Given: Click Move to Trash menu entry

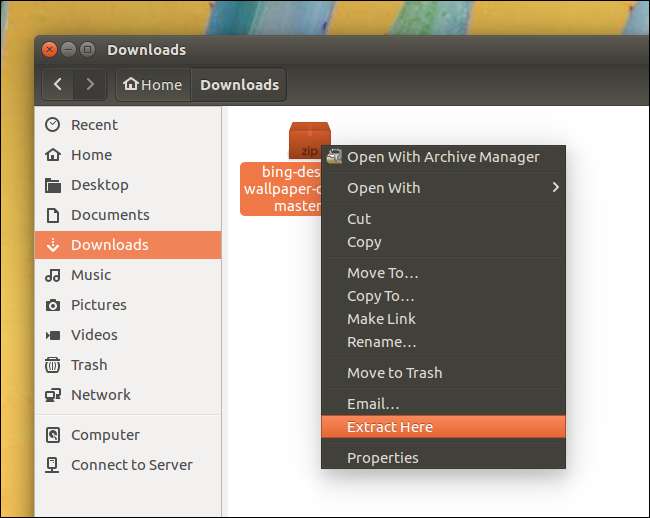Looking at the screenshot, I should click(x=394, y=373).
